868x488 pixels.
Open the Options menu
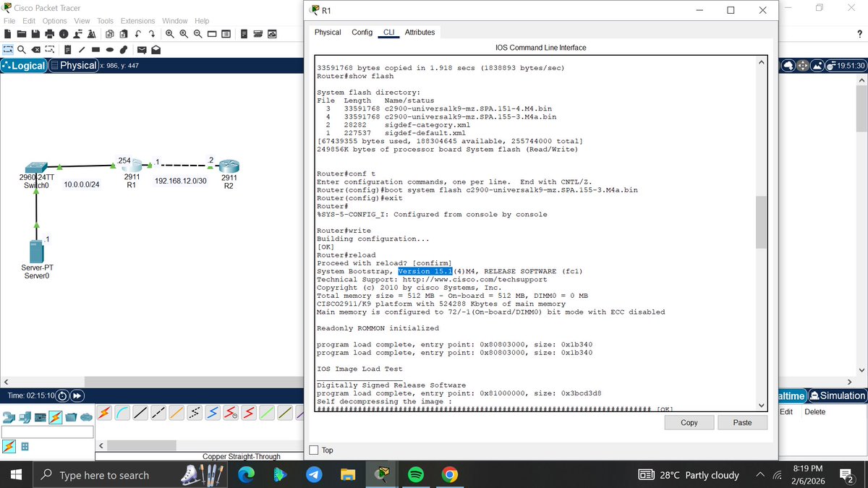(x=54, y=21)
